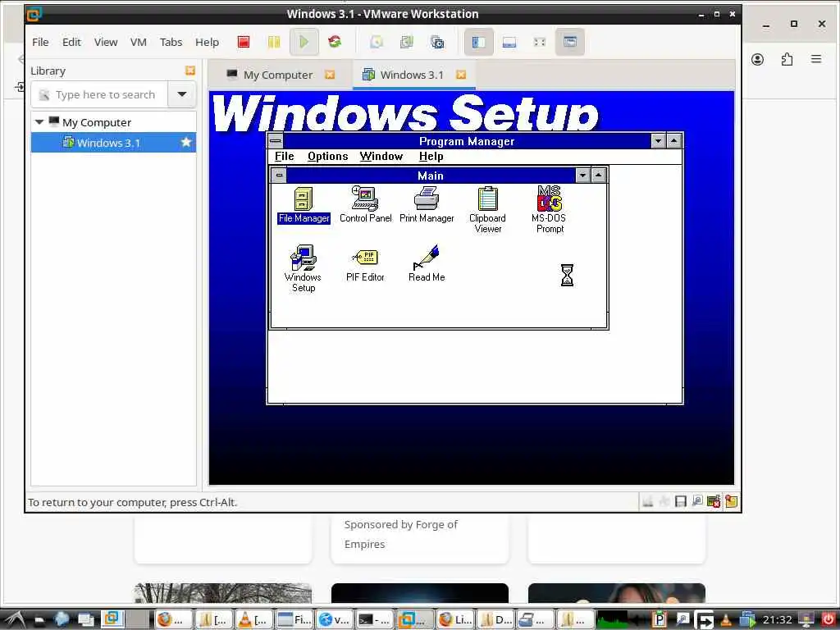Click the disconnected network adapter status icon
This screenshot has width=840, height=630.
tap(714, 501)
